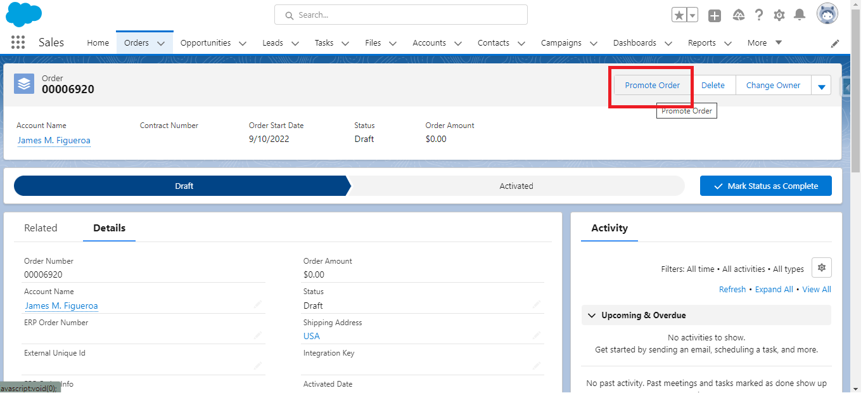This screenshot has width=868, height=393.
Task: Click the Change Owner button
Action: [773, 85]
